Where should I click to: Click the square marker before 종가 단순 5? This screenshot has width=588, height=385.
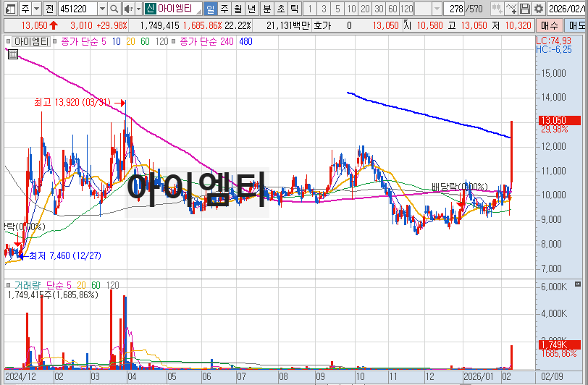coord(55,41)
